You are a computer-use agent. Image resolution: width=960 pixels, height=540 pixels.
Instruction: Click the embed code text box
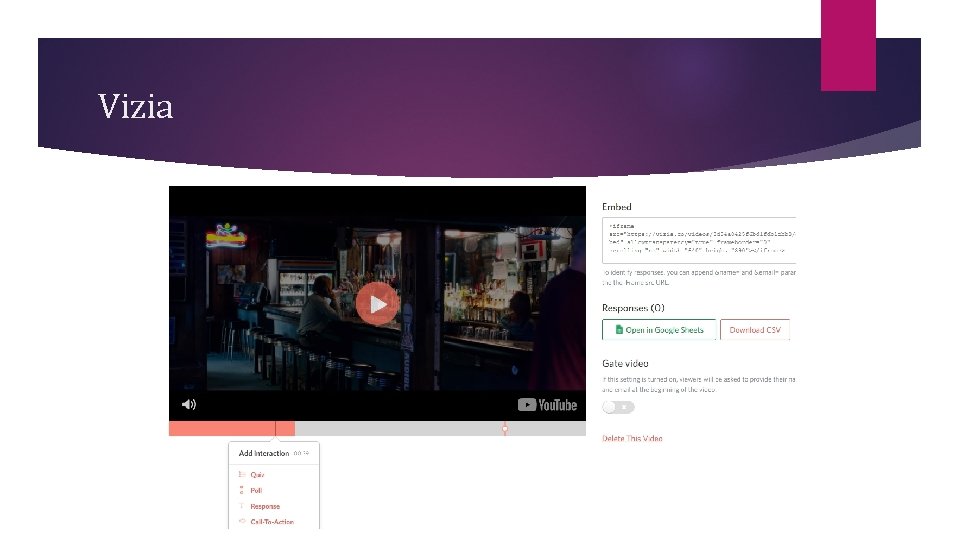[699, 240]
